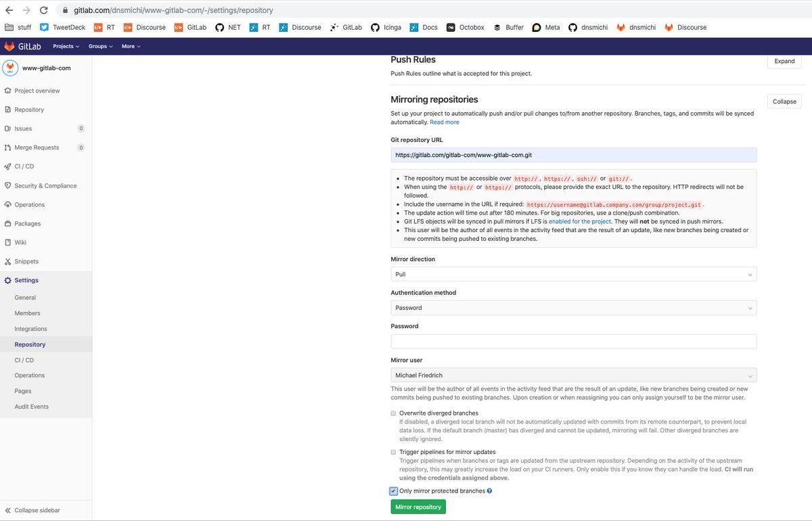Open the Authentication method dropdown

tap(574, 308)
